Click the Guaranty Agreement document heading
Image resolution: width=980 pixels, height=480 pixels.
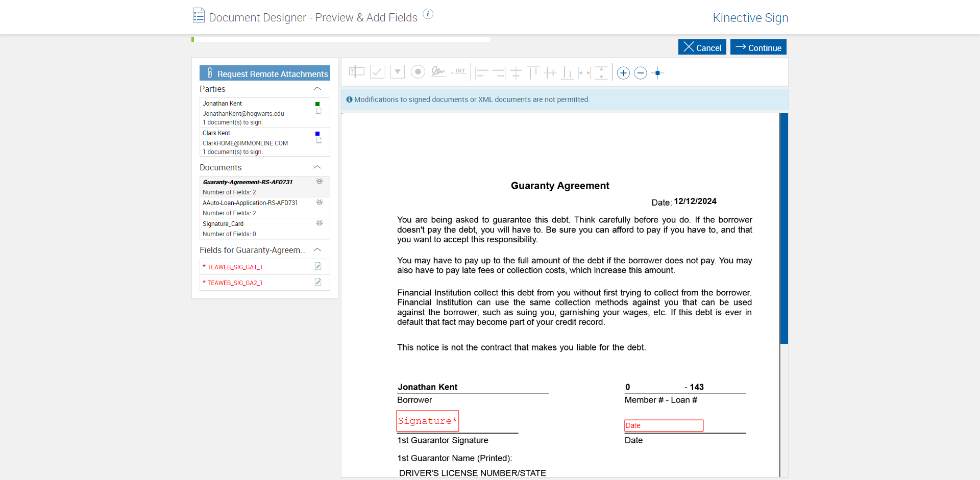point(560,186)
